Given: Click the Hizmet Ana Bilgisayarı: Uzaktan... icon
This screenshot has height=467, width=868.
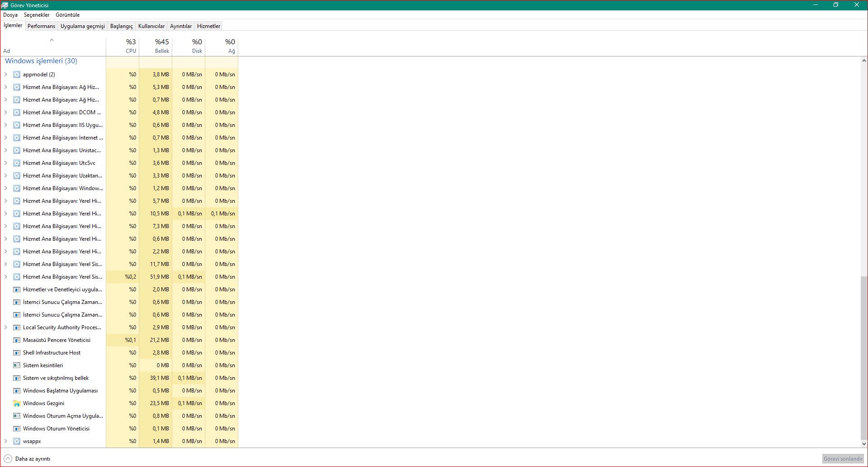Looking at the screenshot, I should tap(17, 176).
